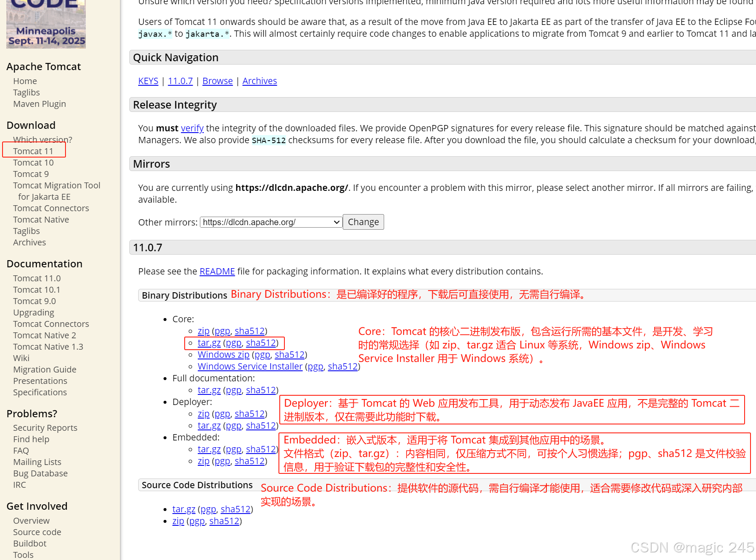This screenshot has width=756, height=560.
Task: Download the Deployer tar.gz
Action: click(209, 426)
